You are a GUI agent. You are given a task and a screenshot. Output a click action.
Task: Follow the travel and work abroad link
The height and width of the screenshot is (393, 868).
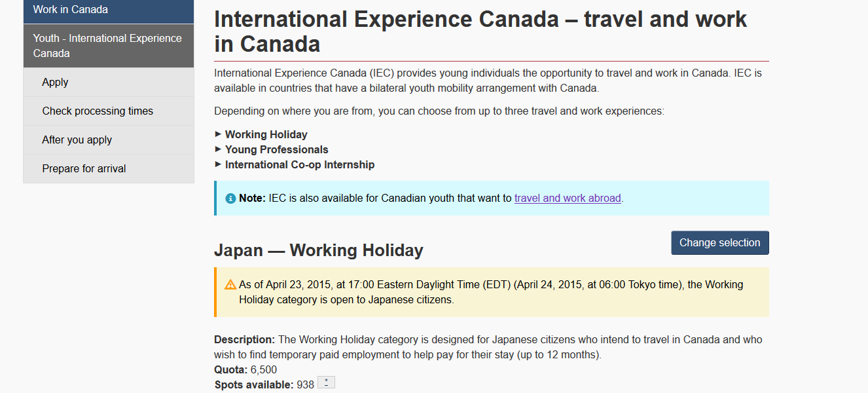568,198
